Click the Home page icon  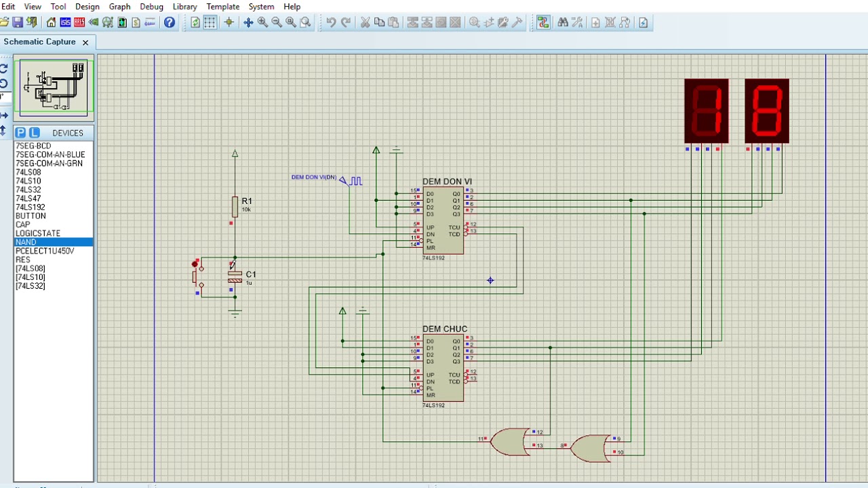pyautogui.click(x=52, y=22)
